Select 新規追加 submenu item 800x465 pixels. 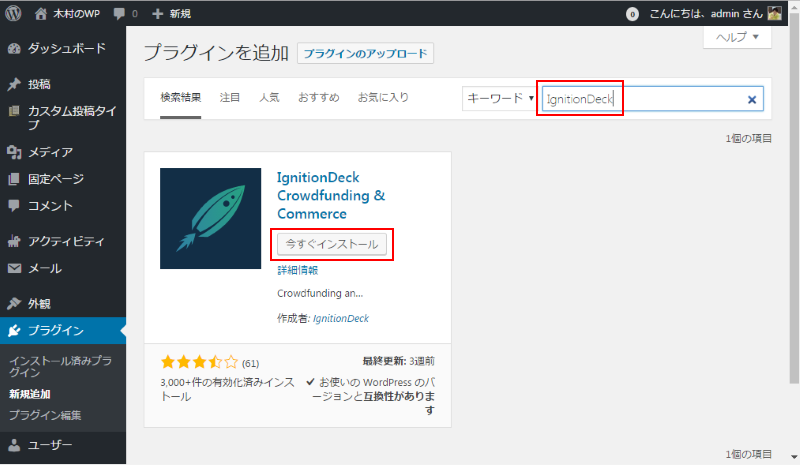pyautogui.click(x=30, y=394)
